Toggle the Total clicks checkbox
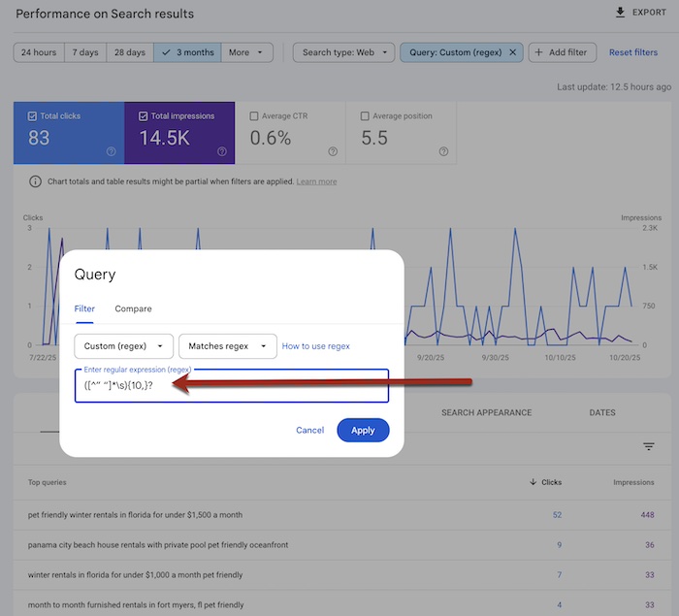 pyautogui.click(x=33, y=116)
